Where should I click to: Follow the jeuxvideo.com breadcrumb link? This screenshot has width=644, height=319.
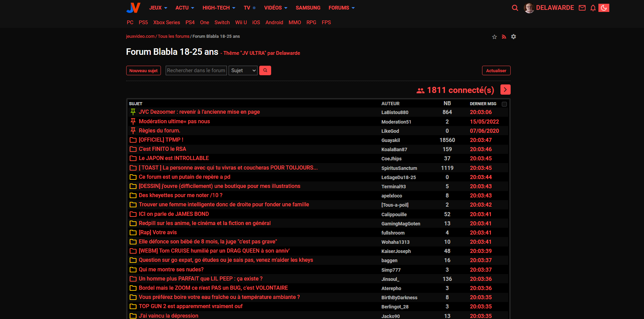pyautogui.click(x=140, y=36)
